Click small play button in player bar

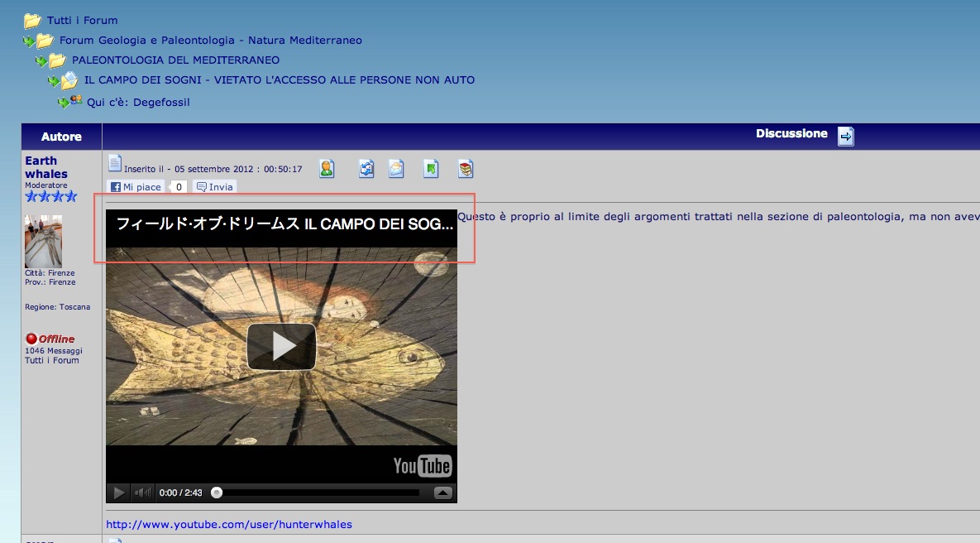coord(118,493)
